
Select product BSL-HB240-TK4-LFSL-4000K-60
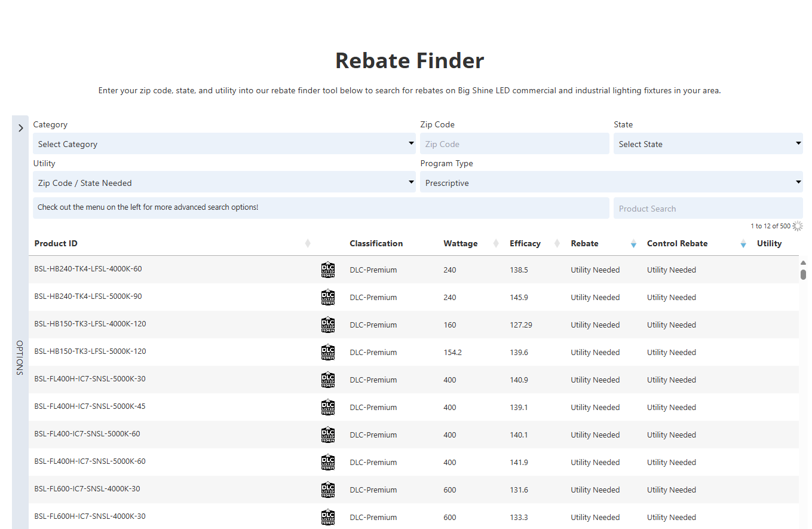pos(88,269)
